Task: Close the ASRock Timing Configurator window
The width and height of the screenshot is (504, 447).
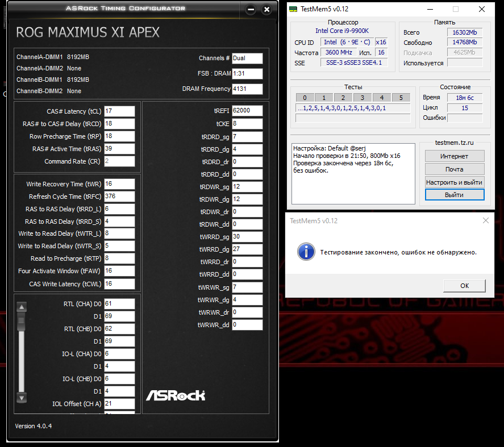Action: click(266, 10)
